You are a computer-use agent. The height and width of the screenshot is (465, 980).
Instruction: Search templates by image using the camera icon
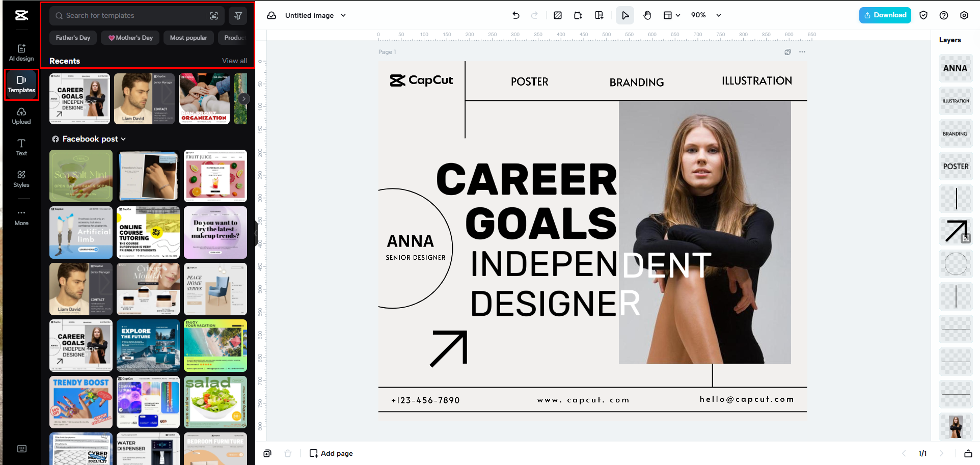(x=214, y=16)
